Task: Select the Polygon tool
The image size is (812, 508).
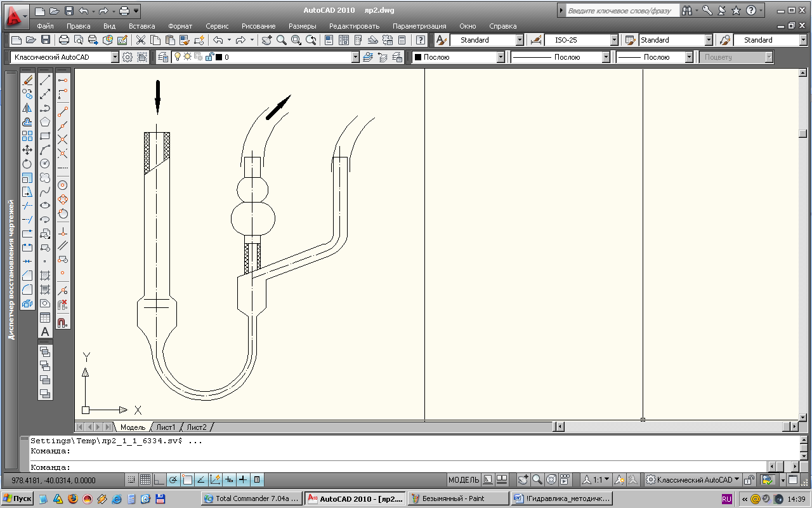Action: [45, 122]
